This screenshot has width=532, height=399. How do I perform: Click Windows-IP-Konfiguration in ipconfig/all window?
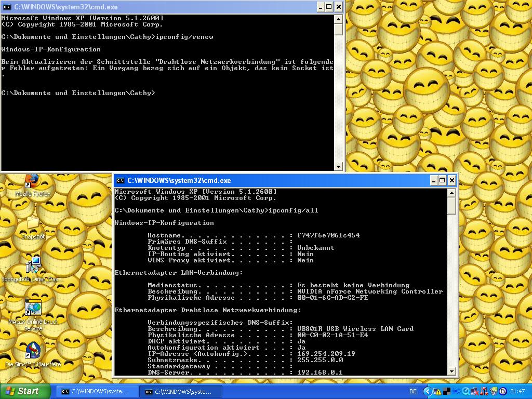point(164,223)
